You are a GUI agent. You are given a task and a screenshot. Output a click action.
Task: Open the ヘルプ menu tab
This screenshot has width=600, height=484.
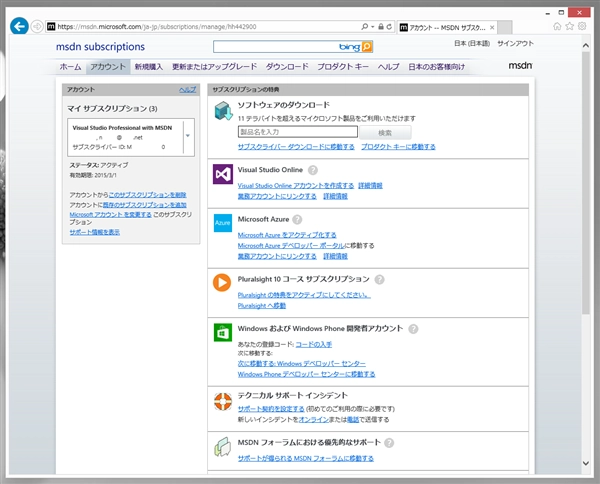click(x=388, y=67)
